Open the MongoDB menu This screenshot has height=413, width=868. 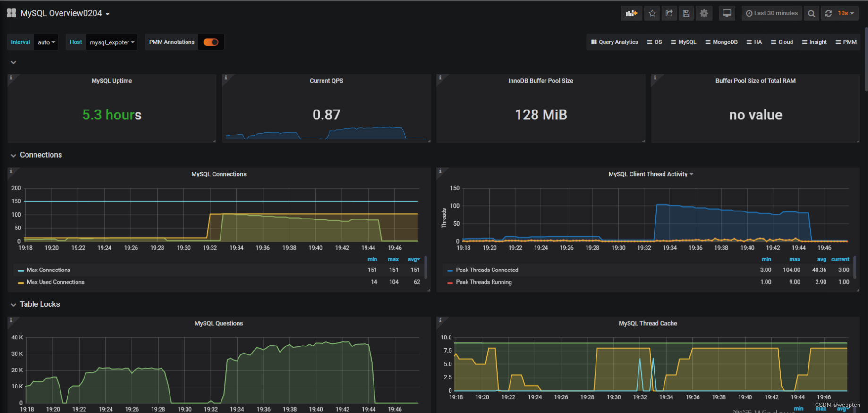[x=721, y=42]
